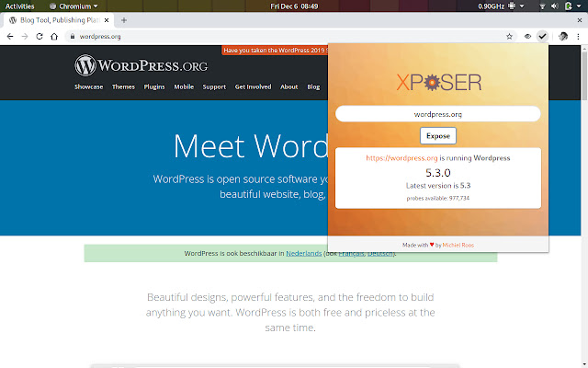Bookmark this page with the star icon
588x368 pixels.
[x=509, y=37]
